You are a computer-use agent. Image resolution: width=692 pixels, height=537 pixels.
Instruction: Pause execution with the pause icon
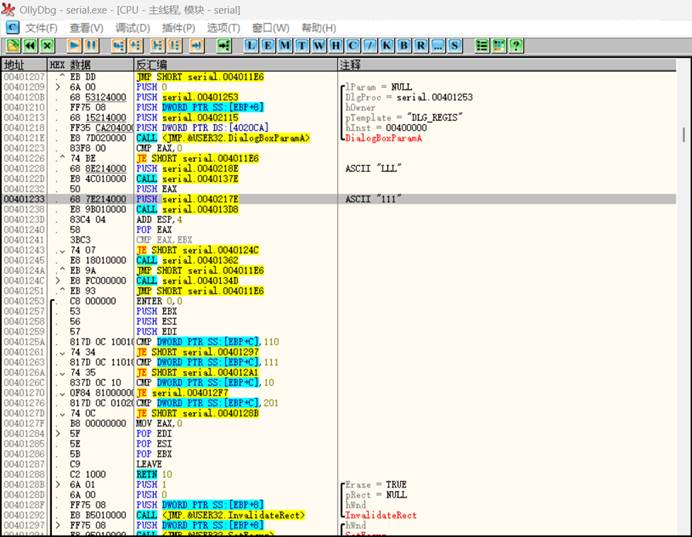click(x=91, y=46)
